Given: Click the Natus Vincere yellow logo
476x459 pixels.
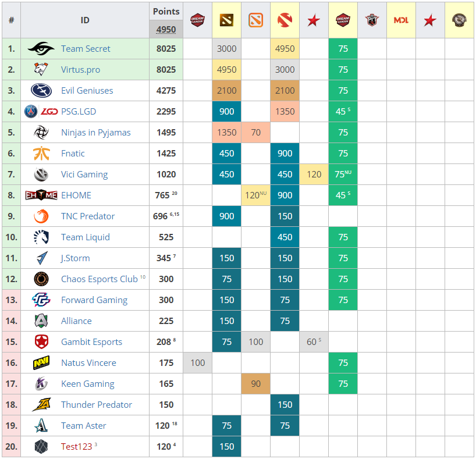Looking at the screenshot, I should (41, 363).
